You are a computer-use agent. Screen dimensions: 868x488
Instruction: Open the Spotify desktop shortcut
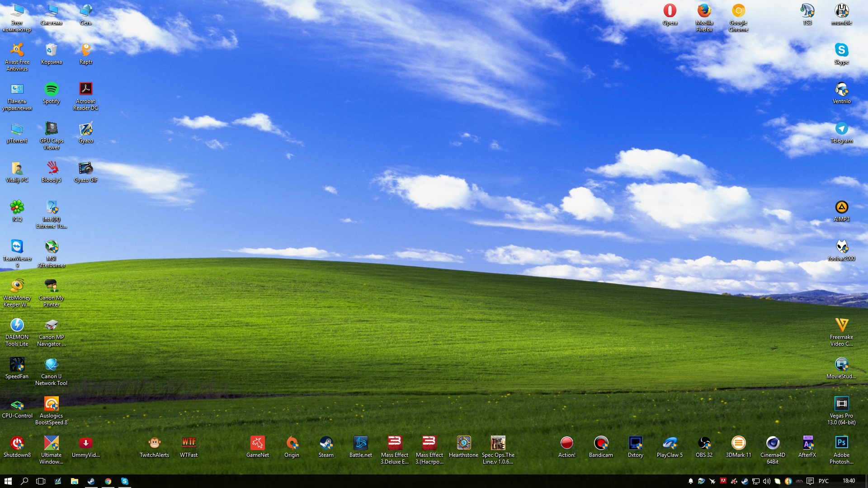(51, 89)
